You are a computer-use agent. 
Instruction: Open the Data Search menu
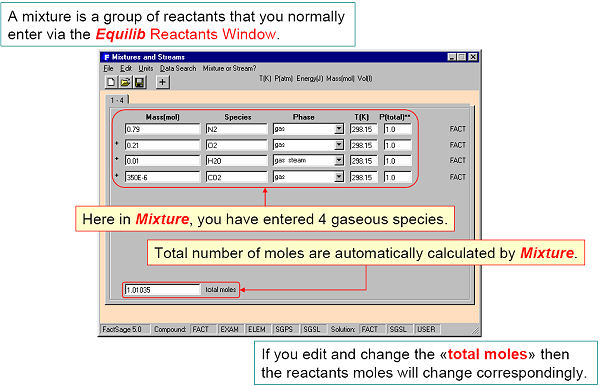178,68
